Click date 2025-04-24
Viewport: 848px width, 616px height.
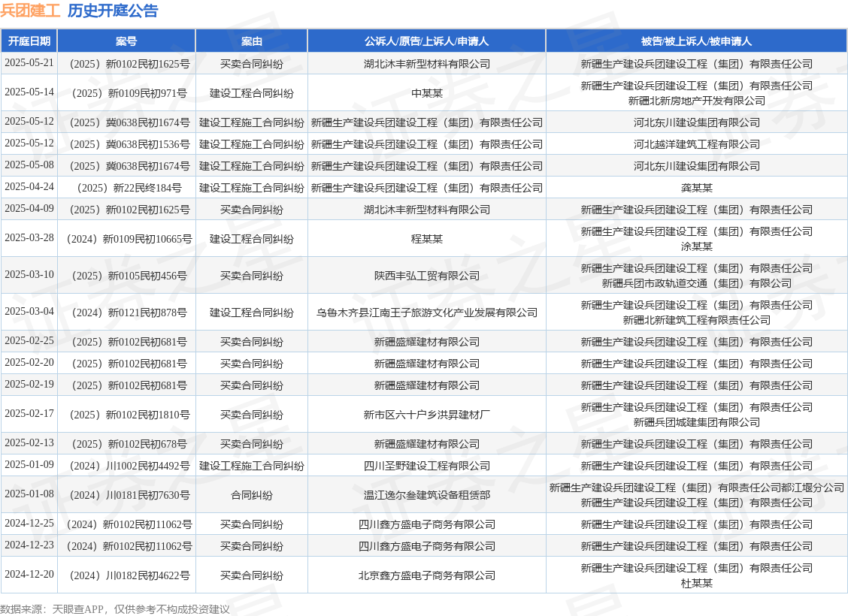(29, 186)
